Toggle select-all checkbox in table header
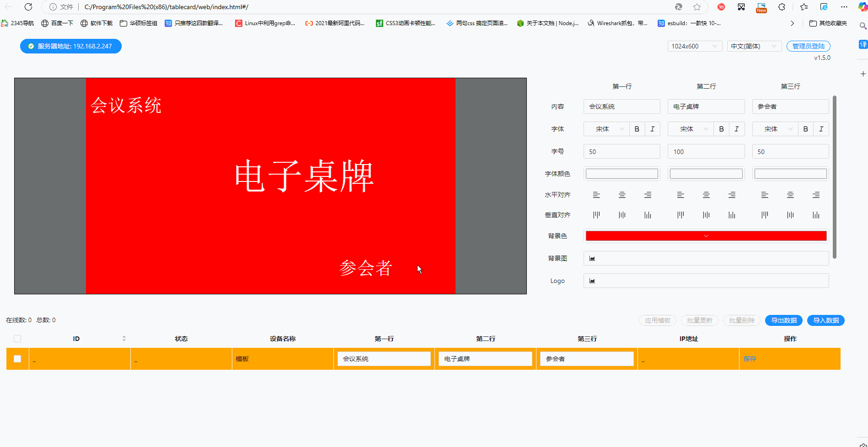 point(17,339)
